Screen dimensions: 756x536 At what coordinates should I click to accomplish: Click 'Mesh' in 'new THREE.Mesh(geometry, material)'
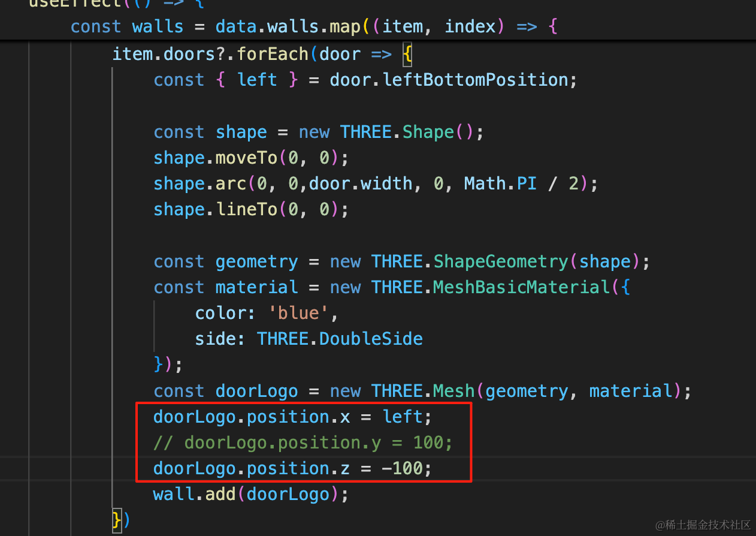(x=453, y=391)
